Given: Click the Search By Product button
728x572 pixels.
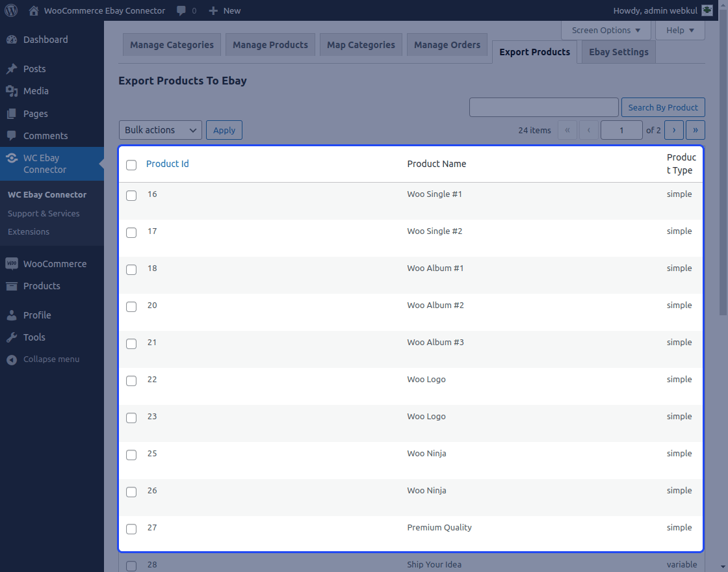Looking at the screenshot, I should tap(663, 107).
